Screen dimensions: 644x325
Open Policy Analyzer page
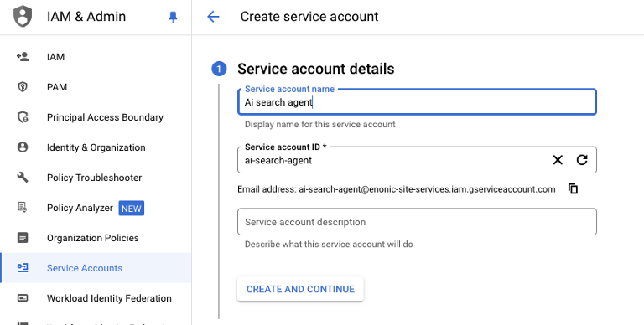click(96, 208)
